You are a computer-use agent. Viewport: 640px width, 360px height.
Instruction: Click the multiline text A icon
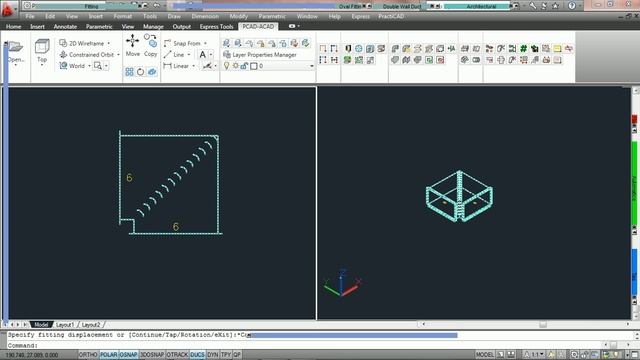[x=202, y=55]
